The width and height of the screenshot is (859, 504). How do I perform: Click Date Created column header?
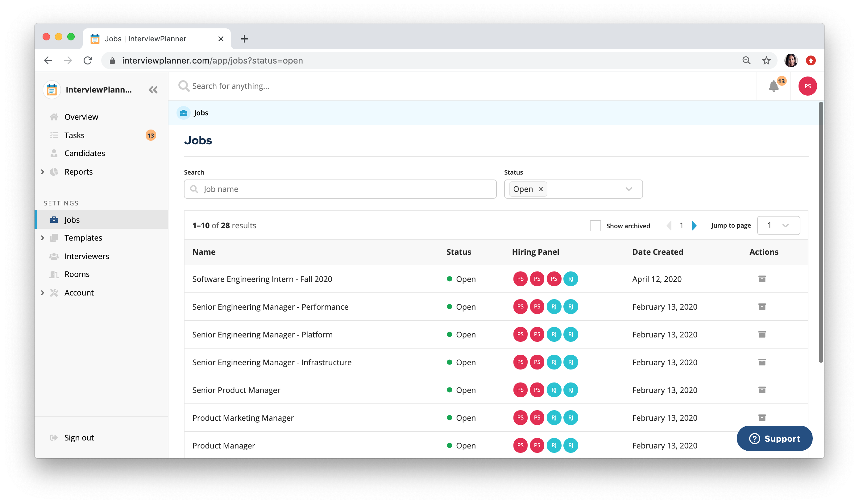point(658,252)
